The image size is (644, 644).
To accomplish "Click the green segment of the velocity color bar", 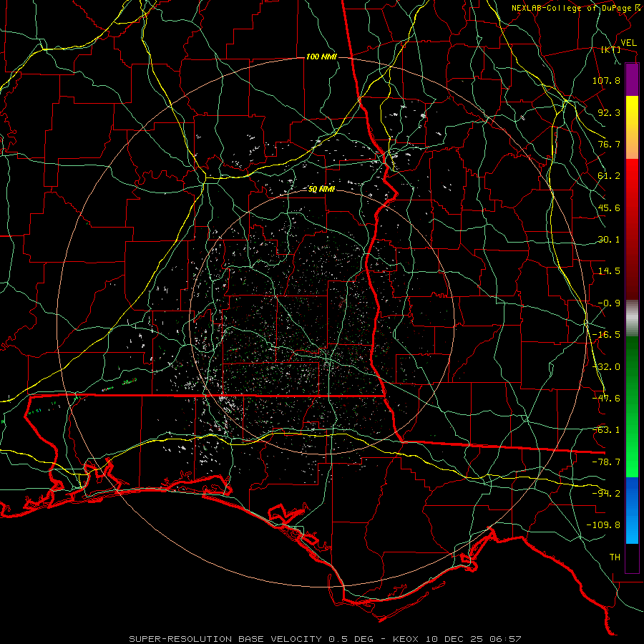I will tap(632, 406).
